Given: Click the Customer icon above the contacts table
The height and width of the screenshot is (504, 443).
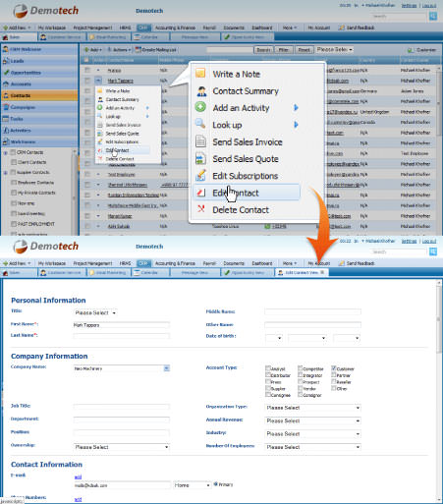Looking at the screenshot, I should (410, 50).
